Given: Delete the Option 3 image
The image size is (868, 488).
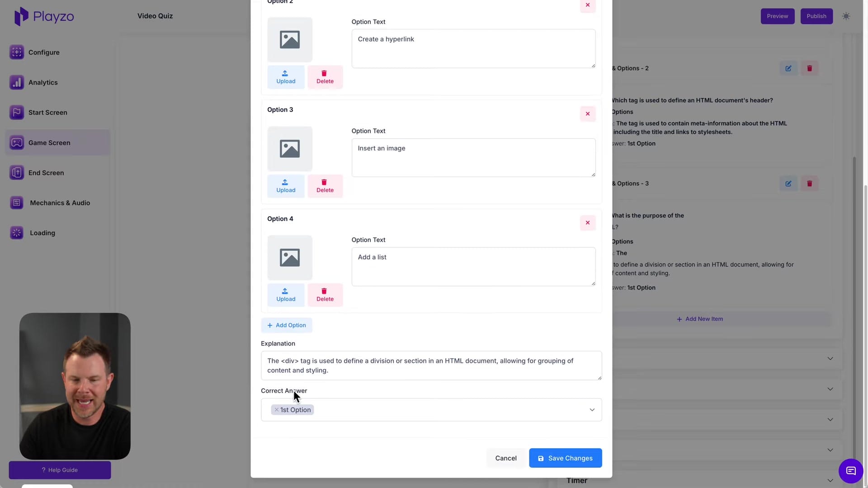Looking at the screenshot, I should pyautogui.click(x=325, y=186).
